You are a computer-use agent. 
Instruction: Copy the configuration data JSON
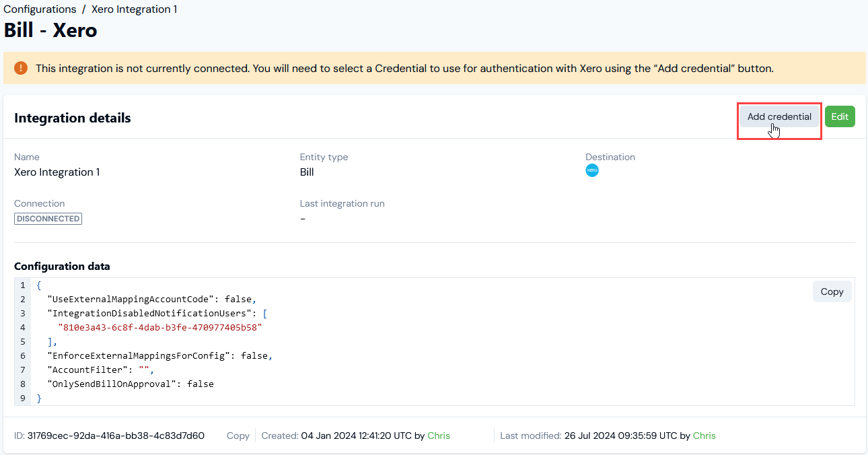[832, 291]
